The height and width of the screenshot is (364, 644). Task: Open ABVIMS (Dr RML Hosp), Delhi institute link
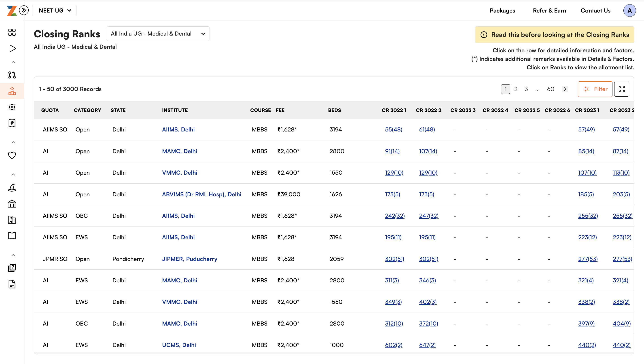pyautogui.click(x=201, y=194)
